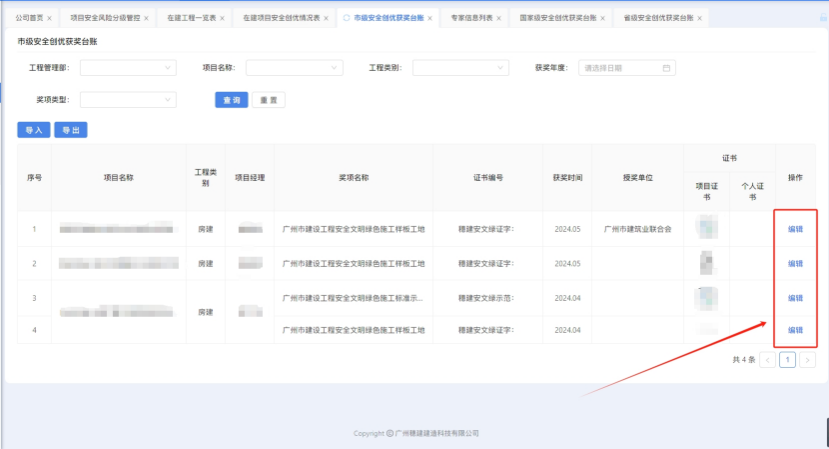Viewport: 829px width, 449px height.
Task: Select page 1 in pagination
Action: click(x=787, y=359)
